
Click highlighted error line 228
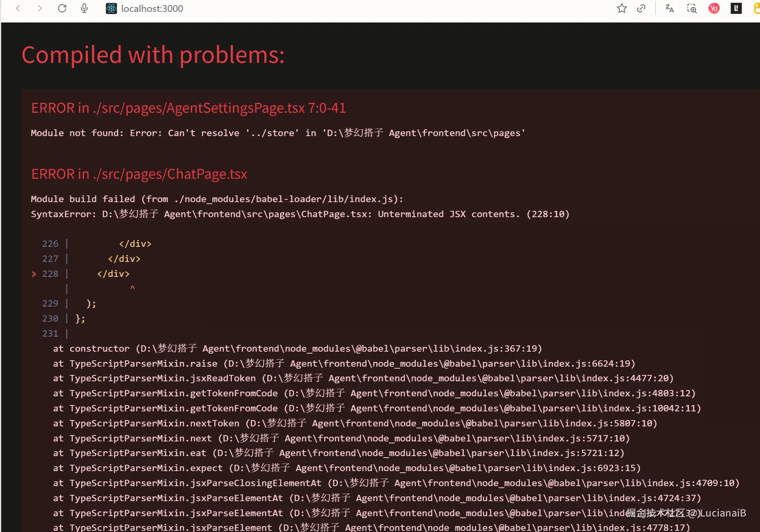click(x=113, y=274)
